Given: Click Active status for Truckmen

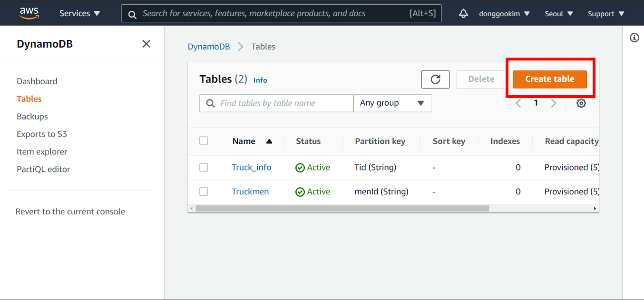Looking at the screenshot, I should point(313,191).
